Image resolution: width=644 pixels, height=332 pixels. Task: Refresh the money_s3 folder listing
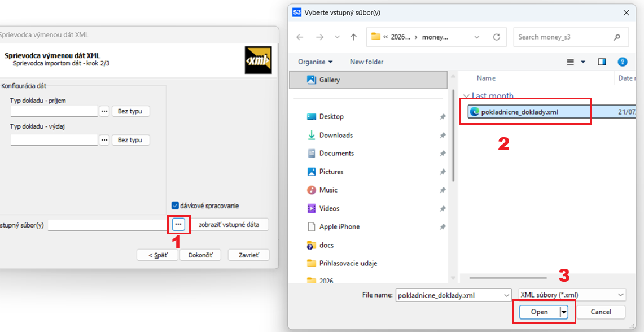pyautogui.click(x=497, y=37)
